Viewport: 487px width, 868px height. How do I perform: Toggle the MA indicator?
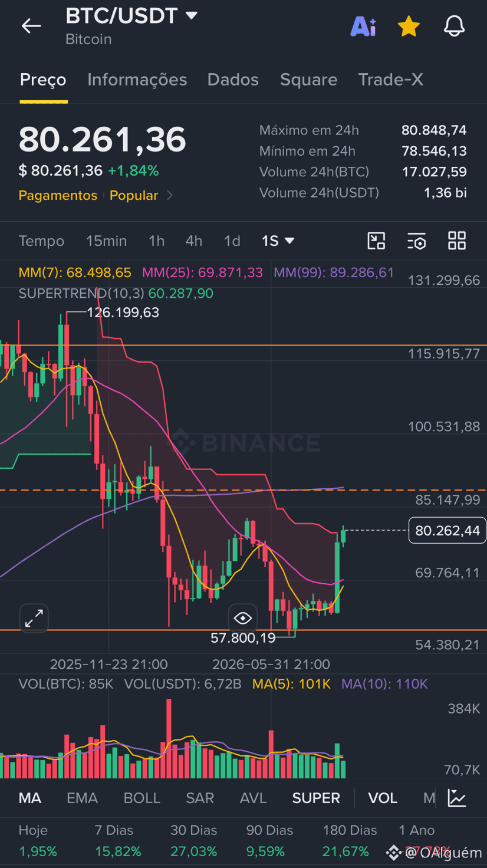click(x=30, y=798)
